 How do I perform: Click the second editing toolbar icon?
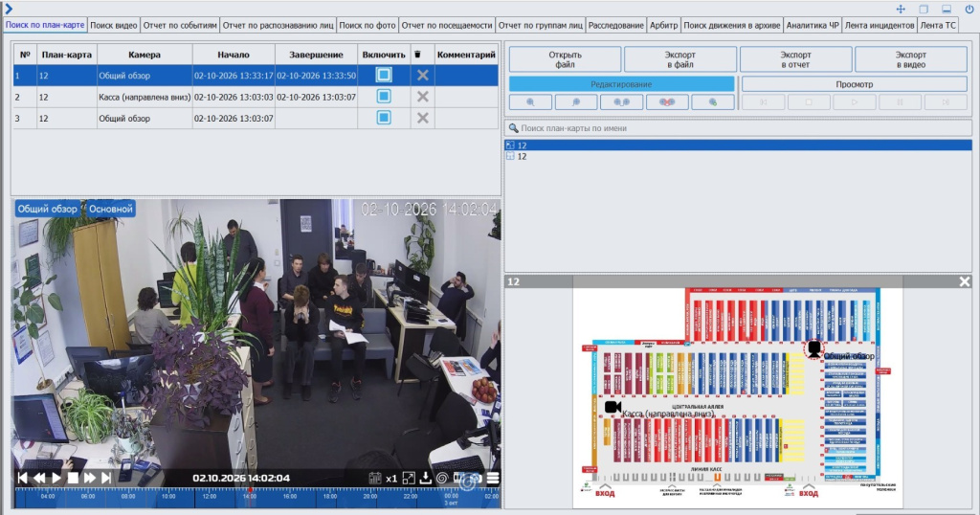pyautogui.click(x=575, y=101)
